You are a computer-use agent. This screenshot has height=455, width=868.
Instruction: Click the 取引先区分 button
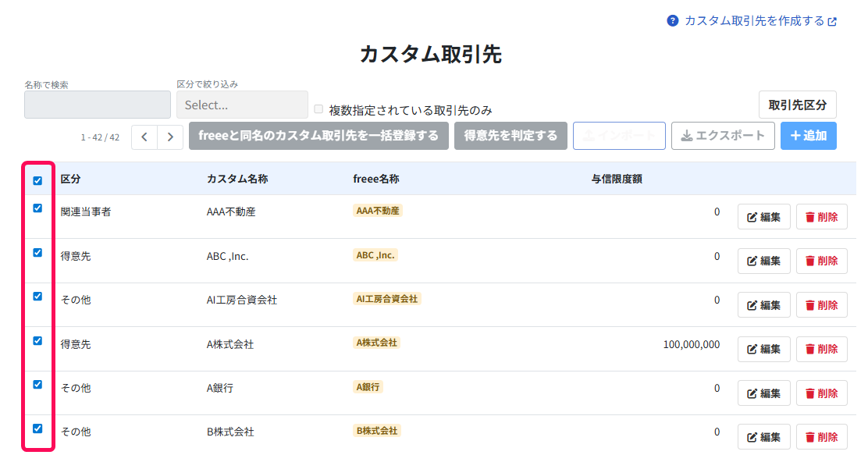tap(797, 105)
